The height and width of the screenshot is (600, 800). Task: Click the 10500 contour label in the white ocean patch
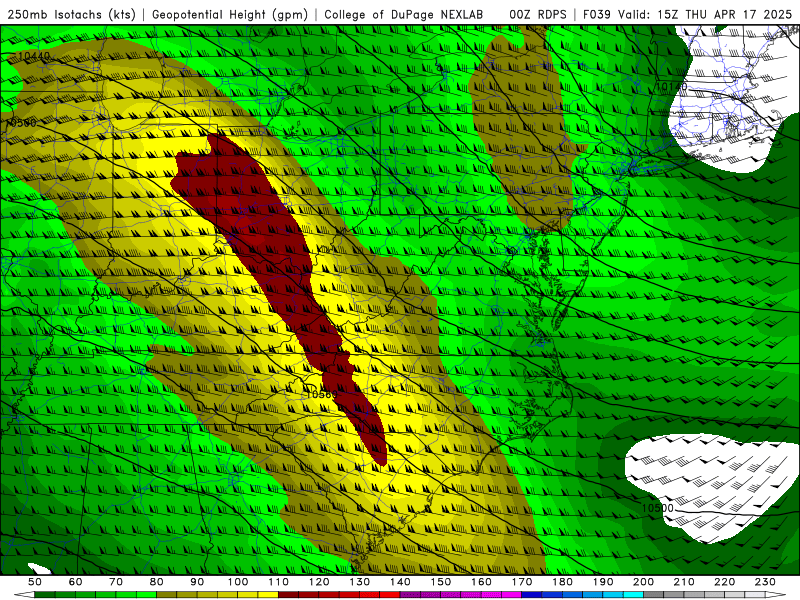(x=658, y=508)
